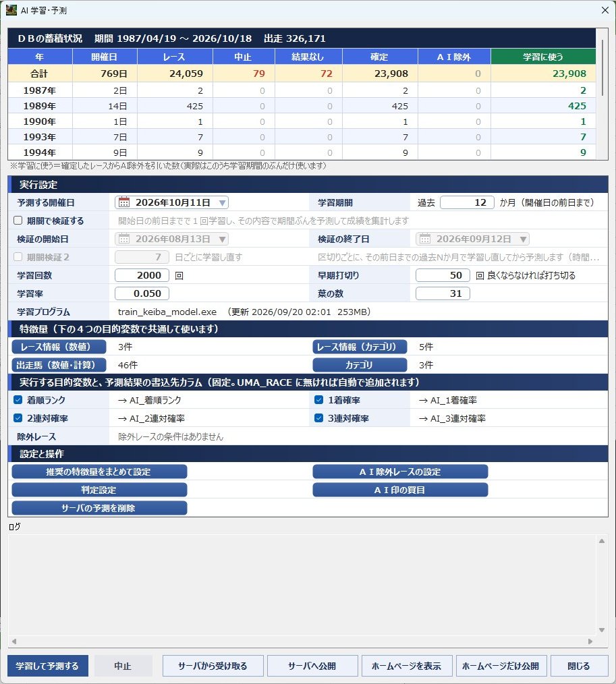Focus the 学習回数 input field
The height and width of the screenshot is (684, 616).
[142, 275]
